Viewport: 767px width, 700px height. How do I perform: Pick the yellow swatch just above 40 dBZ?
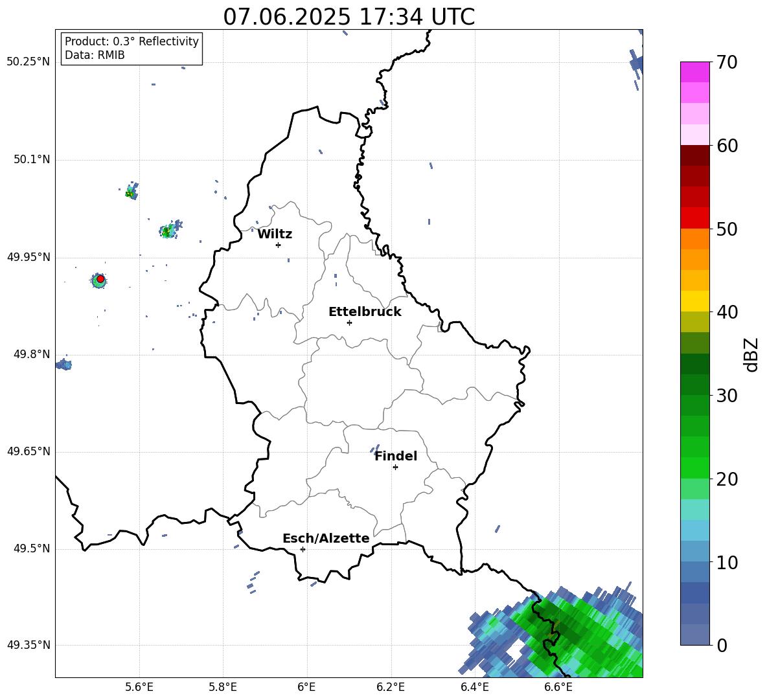click(x=694, y=301)
